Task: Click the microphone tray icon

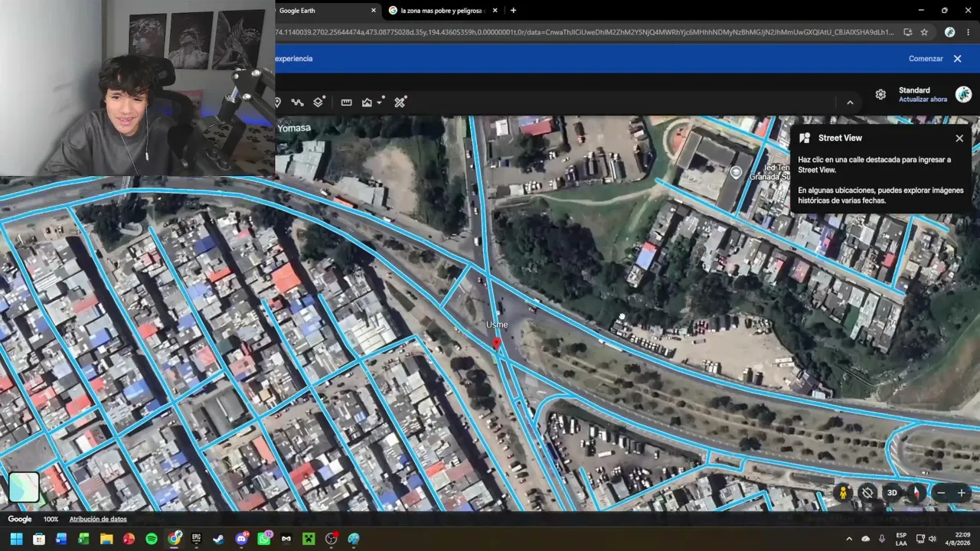Action: (x=882, y=539)
